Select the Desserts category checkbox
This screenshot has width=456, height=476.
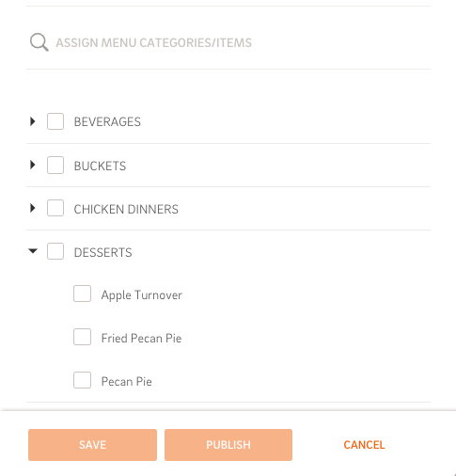click(55, 251)
